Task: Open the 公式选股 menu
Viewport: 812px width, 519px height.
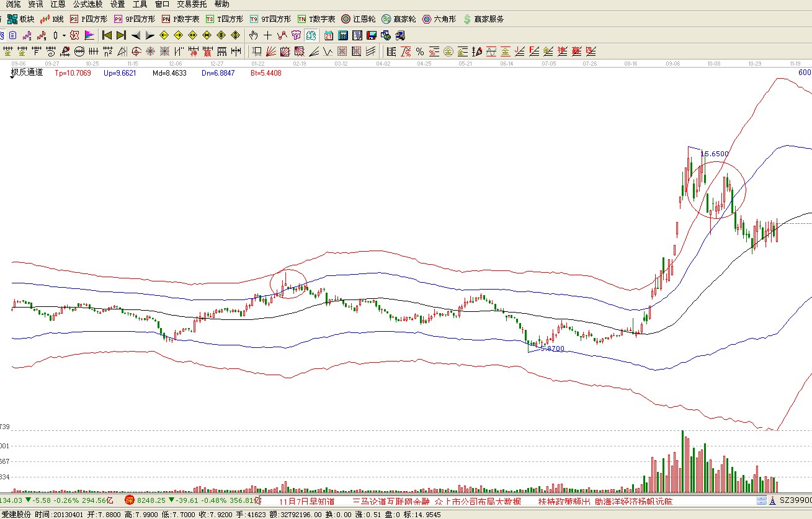Action: click(87, 4)
